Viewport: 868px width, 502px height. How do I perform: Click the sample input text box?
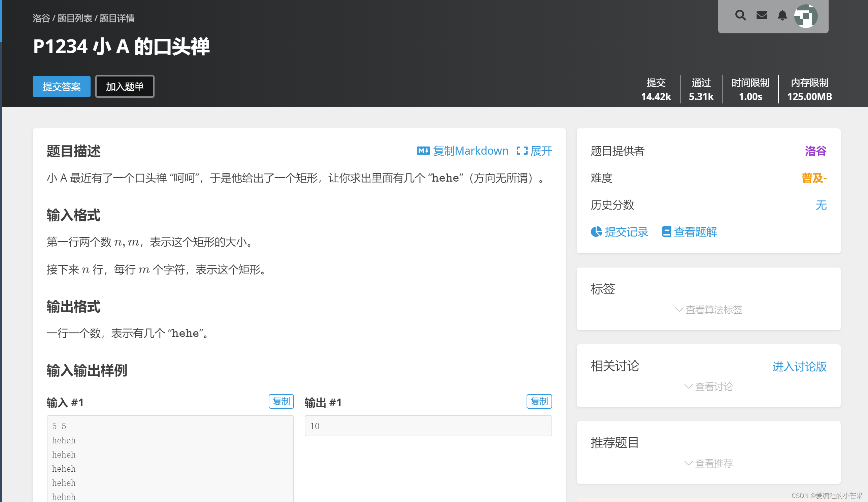[170, 459]
